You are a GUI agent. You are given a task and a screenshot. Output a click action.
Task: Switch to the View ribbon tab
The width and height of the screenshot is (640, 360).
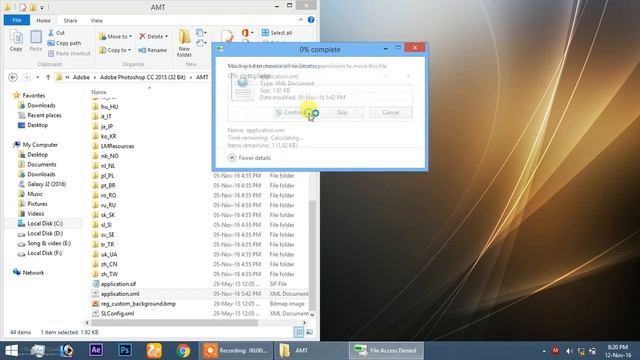pyautogui.click(x=97, y=20)
